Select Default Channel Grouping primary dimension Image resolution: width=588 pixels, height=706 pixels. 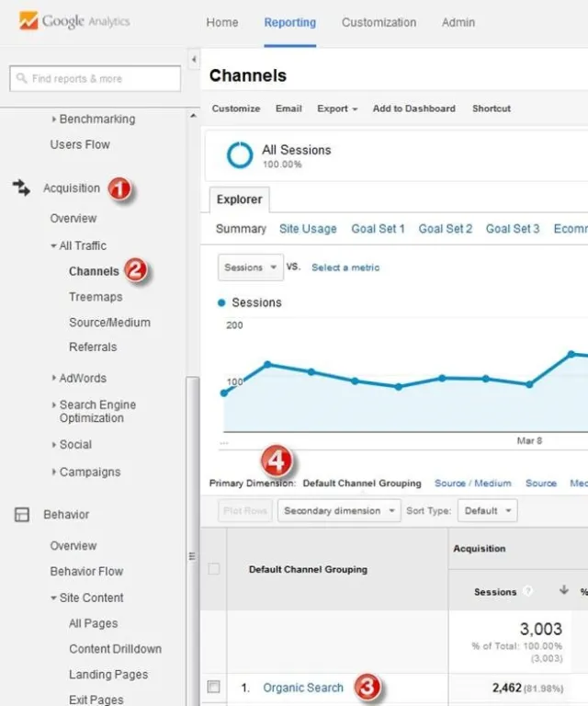click(x=362, y=484)
